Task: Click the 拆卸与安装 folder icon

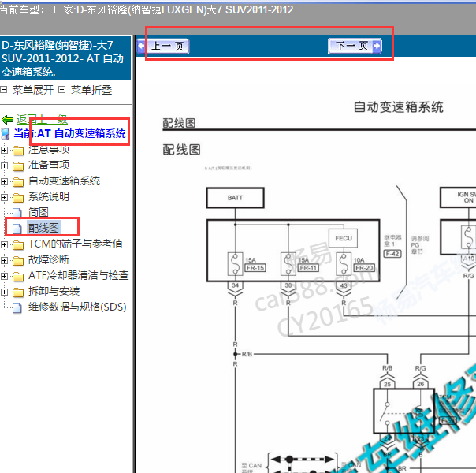Action: [x=18, y=292]
